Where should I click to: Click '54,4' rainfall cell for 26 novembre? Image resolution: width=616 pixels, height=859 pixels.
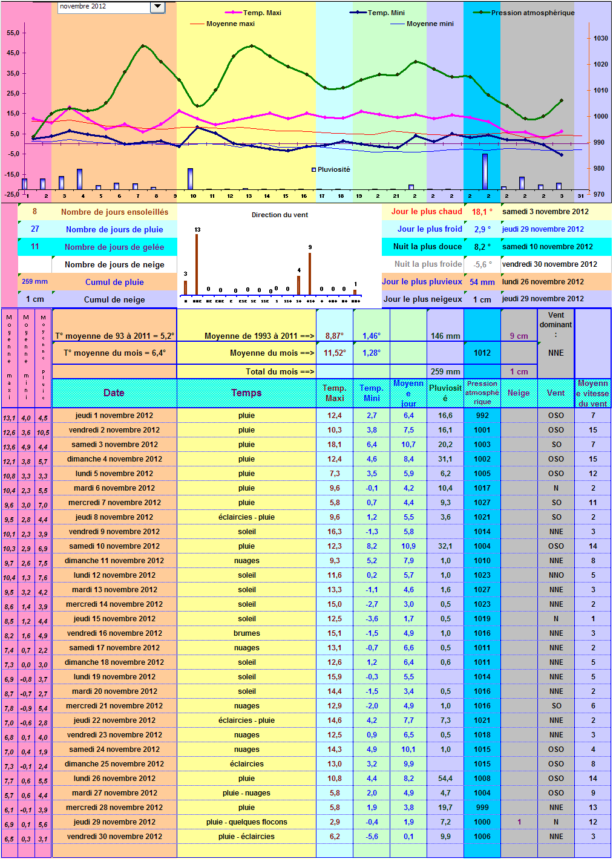(445, 779)
